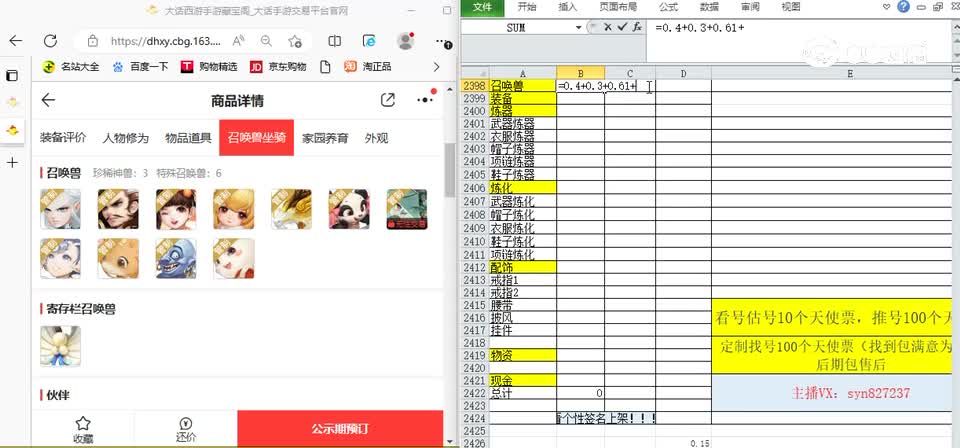
Task: Go back using the 商品详情 page arrow
Action: click(x=48, y=100)
